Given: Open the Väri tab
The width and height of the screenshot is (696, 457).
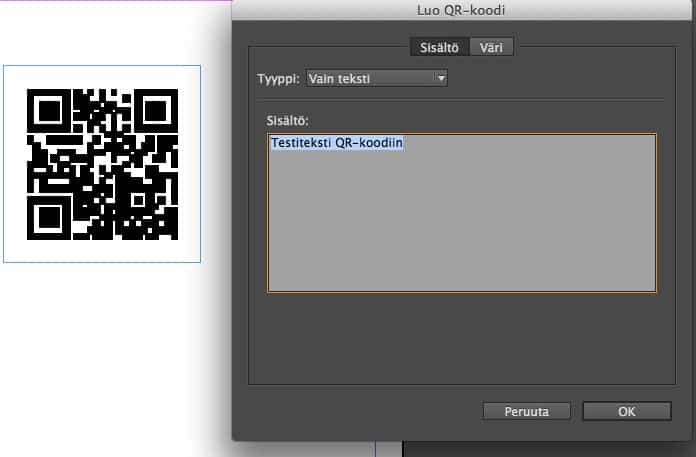Looking at the screenshot, I should [x=491, y=47].
